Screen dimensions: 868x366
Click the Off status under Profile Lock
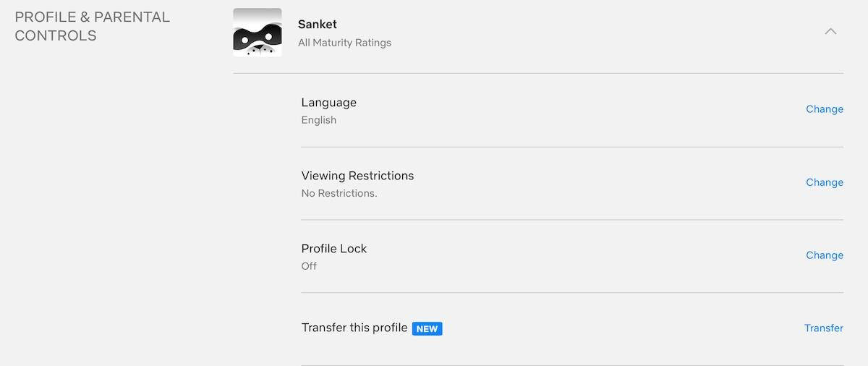click(309, 266)
